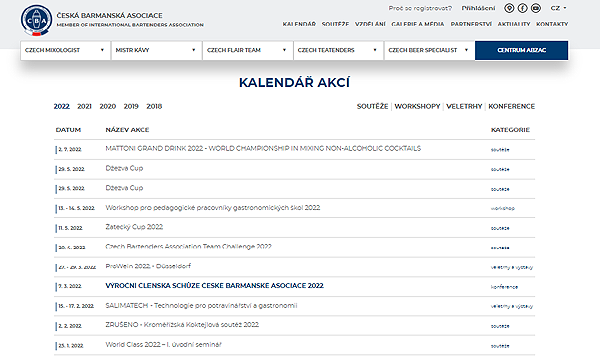Expand the Czech Teatenders dropdown
Image resolution: width=600 pixels, height=360 pixels.
point(338,50)
